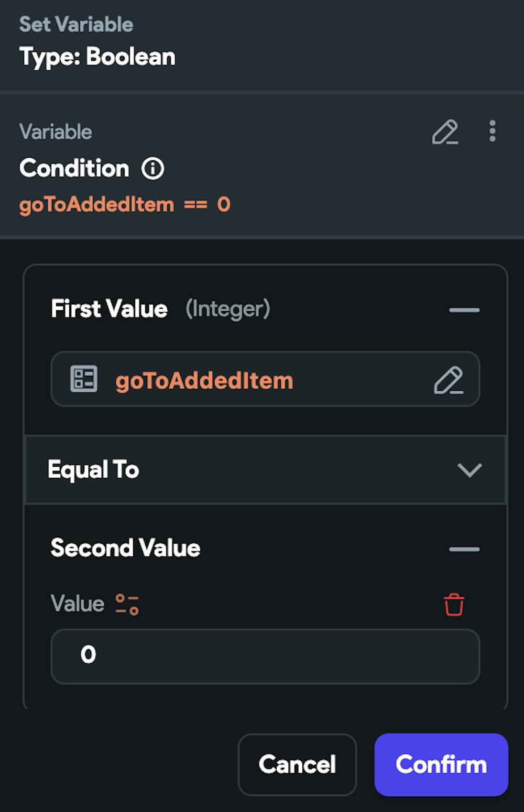
Task: Click the Set Variable header label
Action: [77, 24]
